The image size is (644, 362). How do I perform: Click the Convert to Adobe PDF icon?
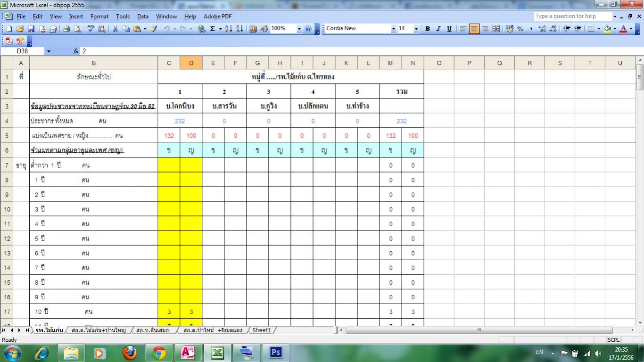(9, 41)
